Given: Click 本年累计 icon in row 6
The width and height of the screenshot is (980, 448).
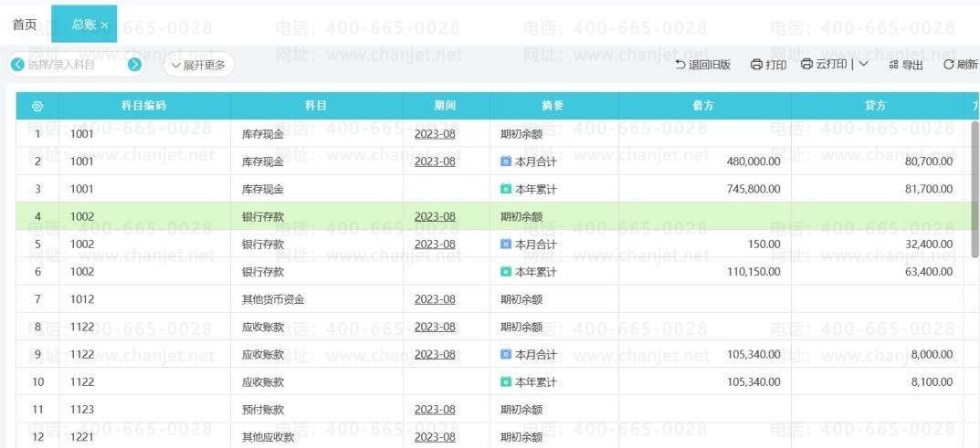Looking at the screenshot, I should pos(506,271).
